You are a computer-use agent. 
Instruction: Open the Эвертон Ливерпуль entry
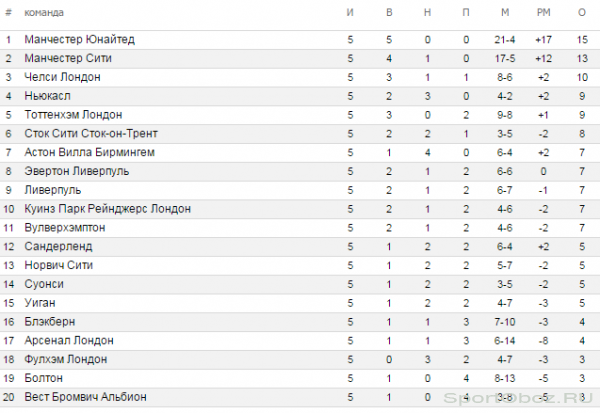pyautogui.click(x=77, y=171)
